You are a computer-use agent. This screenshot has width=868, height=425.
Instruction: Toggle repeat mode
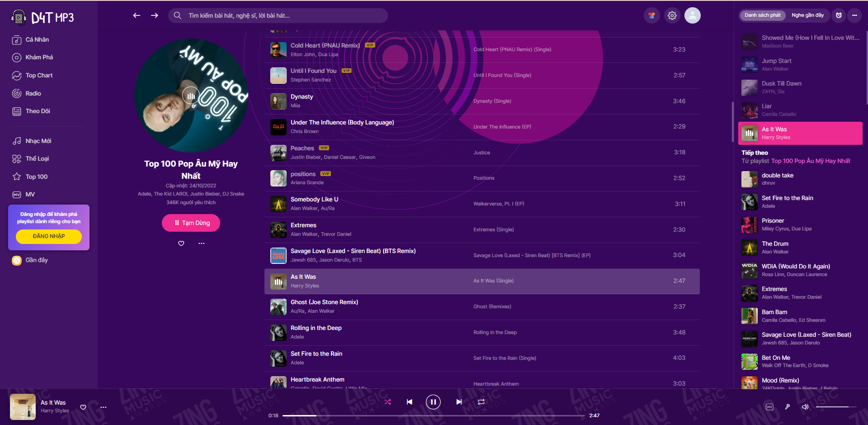481,402
